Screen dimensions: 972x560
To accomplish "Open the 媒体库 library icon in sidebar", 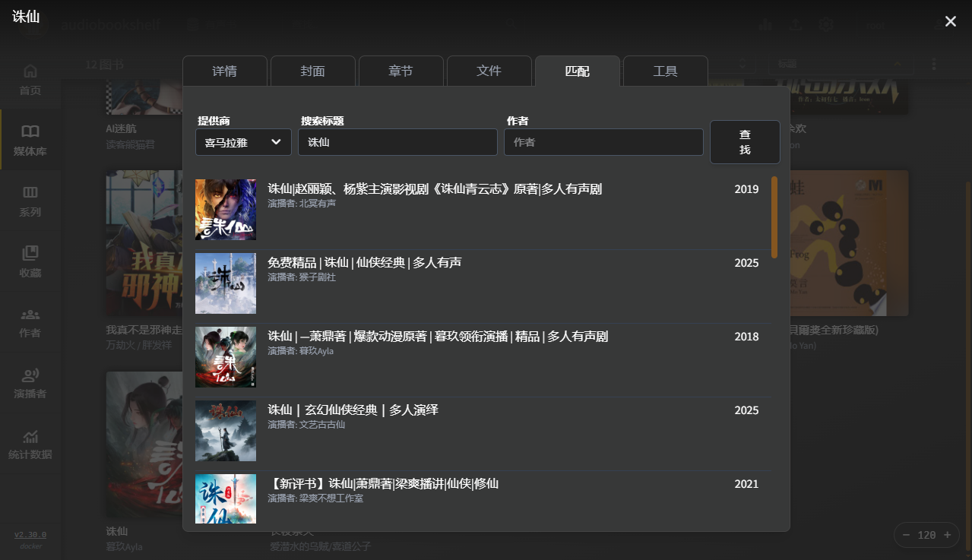I will pos(30,139).
